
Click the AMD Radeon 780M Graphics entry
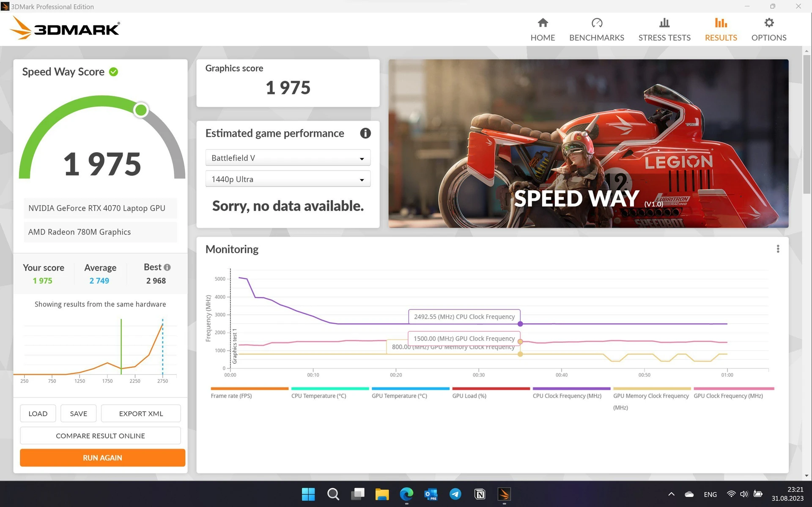[x=100, y=232]
